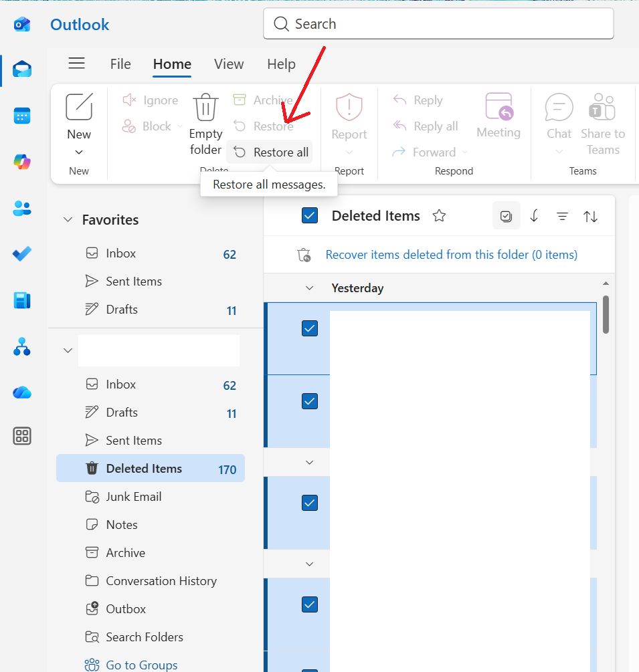Collapse the Favorites section
Image resolution: width=639 pixels, height=672 pixels.
[x=68, y=220]
